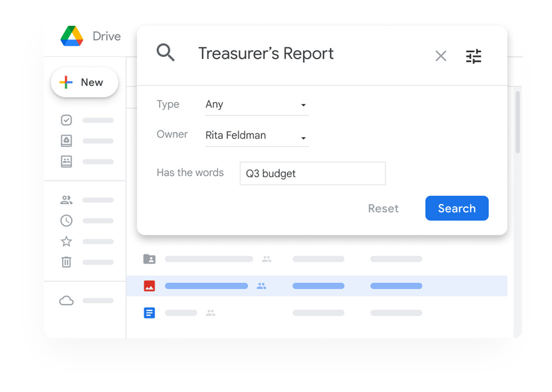Open My Drive icon in sidebar

click(x=66, y=141)
